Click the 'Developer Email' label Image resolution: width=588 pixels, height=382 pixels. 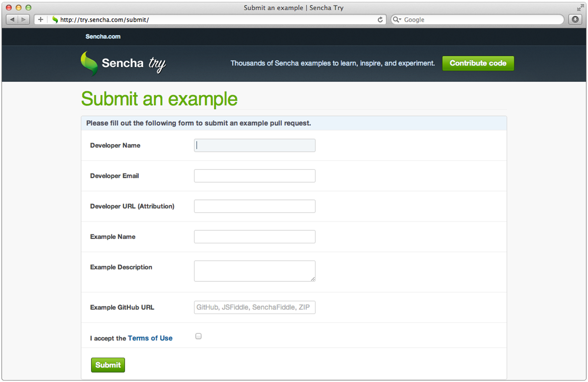click(115, 176)
